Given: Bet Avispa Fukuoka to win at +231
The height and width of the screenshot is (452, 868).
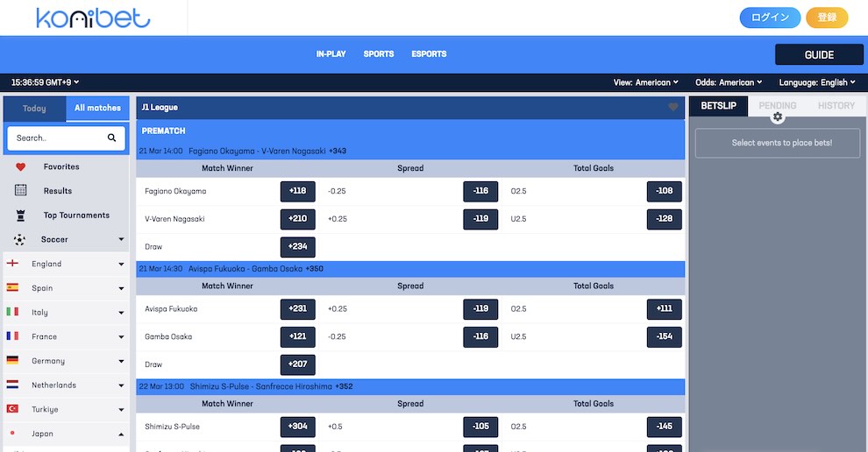Looking at the screenshot, I should (298, 309).
